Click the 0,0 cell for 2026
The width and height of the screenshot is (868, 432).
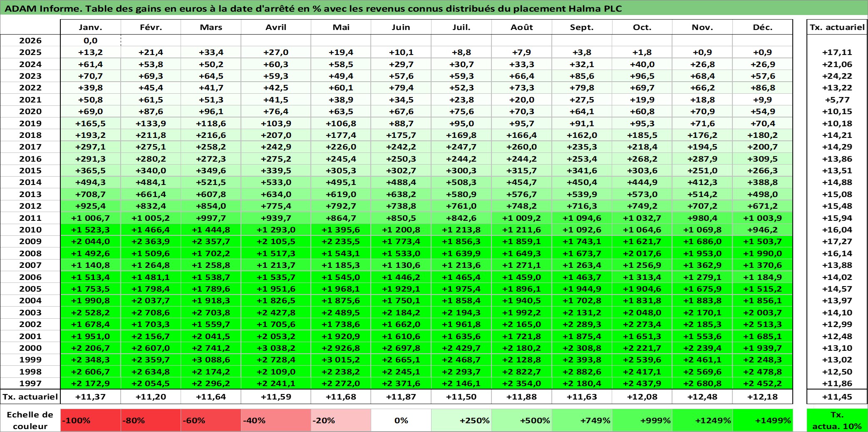coord(91,40)
